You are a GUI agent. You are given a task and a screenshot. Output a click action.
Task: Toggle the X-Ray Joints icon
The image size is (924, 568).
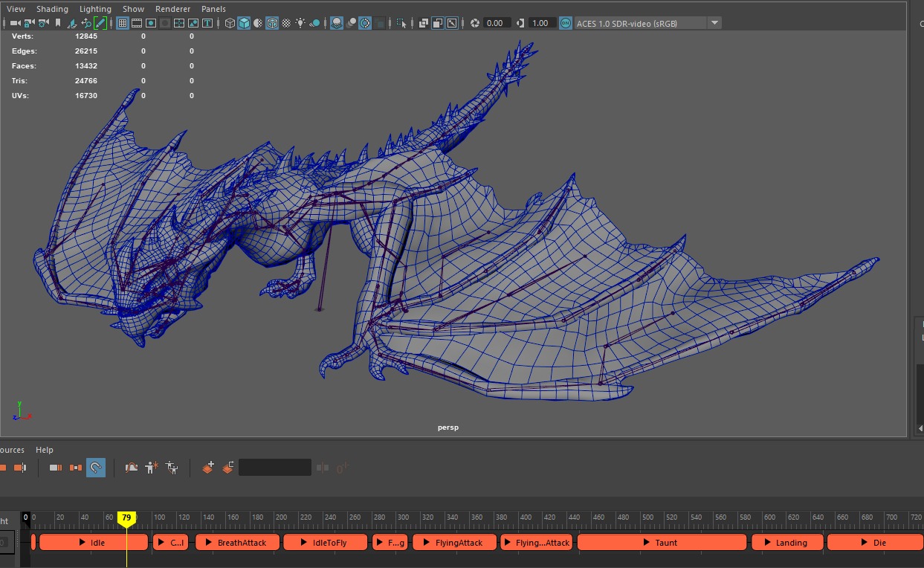pos(452,23)
